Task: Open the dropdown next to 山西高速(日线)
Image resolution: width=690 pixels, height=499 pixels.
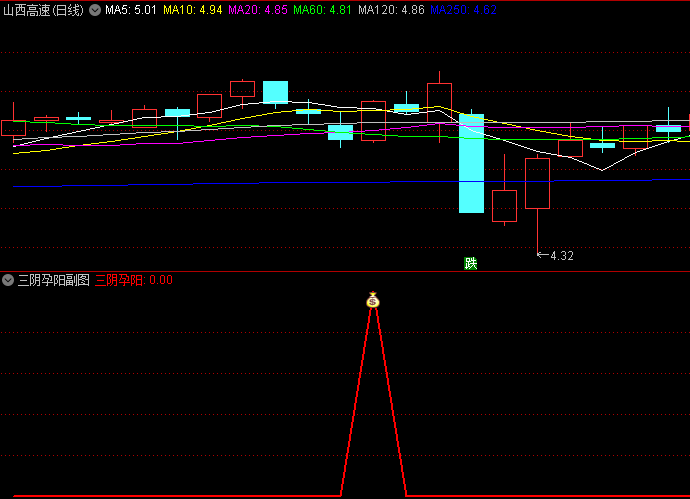Action: (x=95, y=10)
